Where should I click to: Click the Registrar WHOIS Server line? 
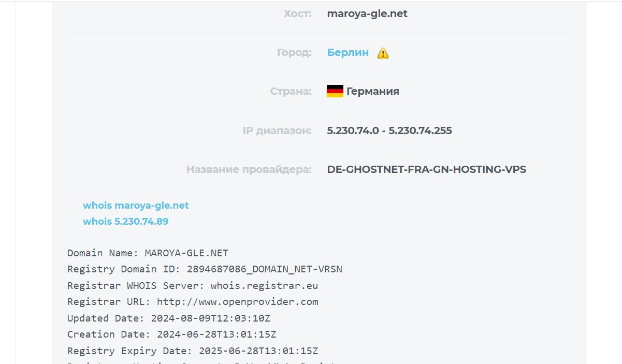[x=193, y=285]
